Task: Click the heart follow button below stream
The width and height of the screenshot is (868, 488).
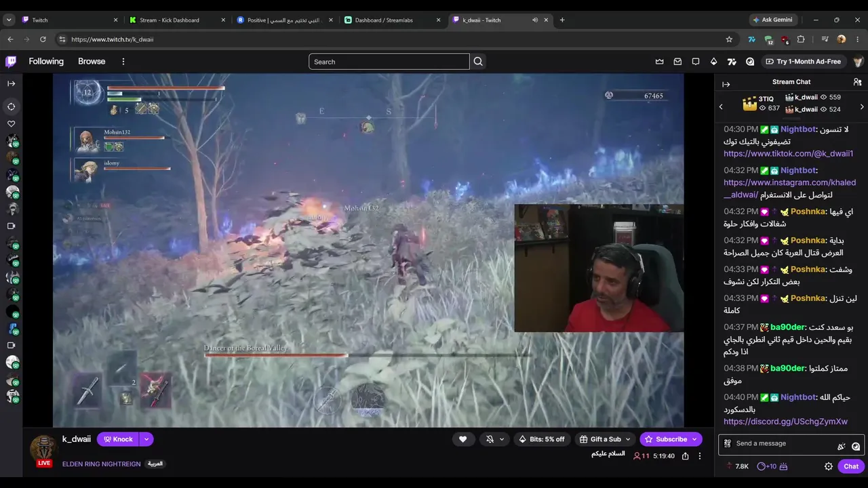Action: coord(462,439)
